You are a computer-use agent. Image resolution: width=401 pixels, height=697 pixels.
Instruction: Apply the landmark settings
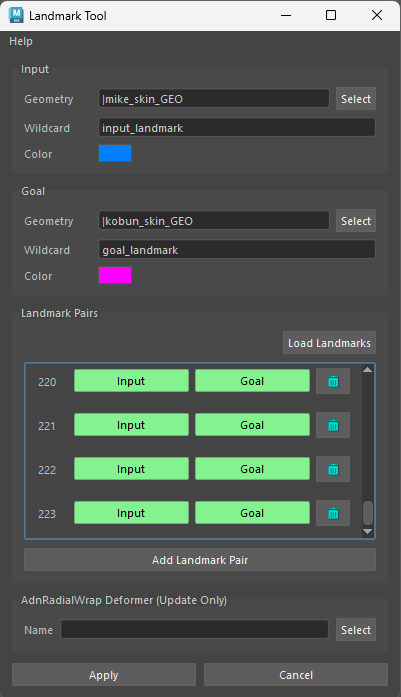coord(104,675)
